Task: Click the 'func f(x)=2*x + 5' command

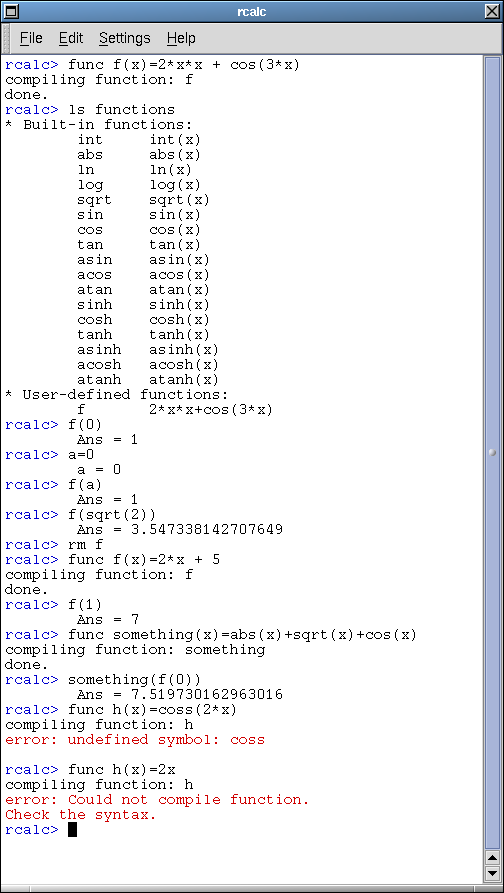Action: [x=144, y=560]
